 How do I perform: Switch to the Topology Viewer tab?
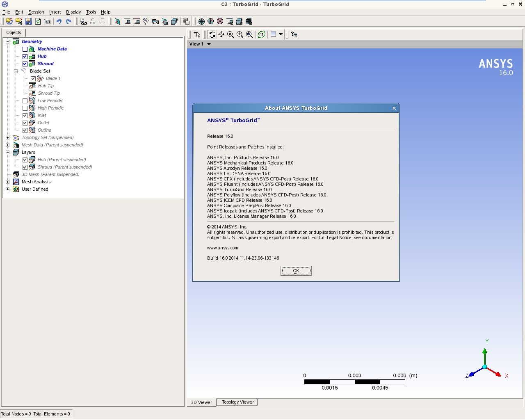click(237, 402)
